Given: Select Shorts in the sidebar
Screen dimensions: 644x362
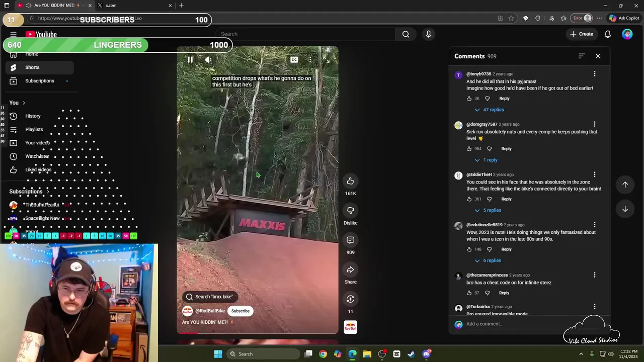Looking at the screenshot, I should click(x=39, y=67).
